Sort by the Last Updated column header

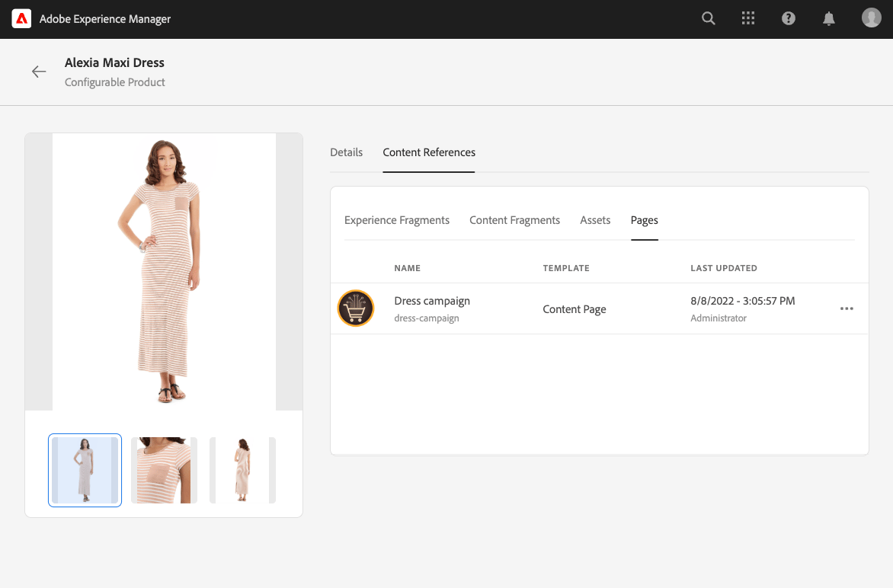coord(723,268)
